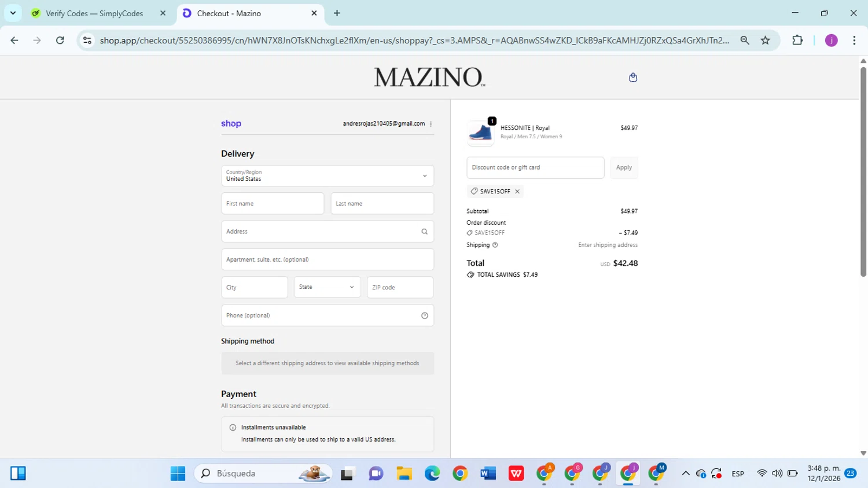Click the MAZINO store logo
The image size is (868, 488).
coord(429,77)
